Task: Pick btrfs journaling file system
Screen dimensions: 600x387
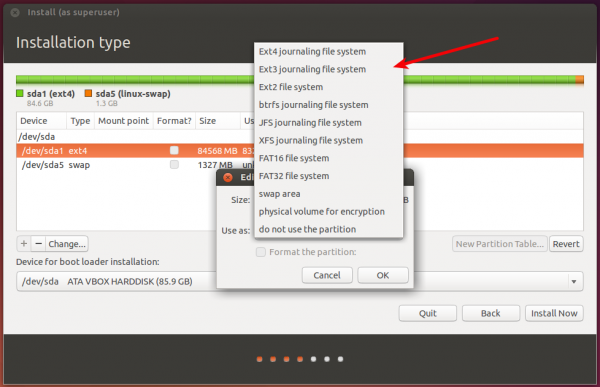Action: (x=328, y=105)
